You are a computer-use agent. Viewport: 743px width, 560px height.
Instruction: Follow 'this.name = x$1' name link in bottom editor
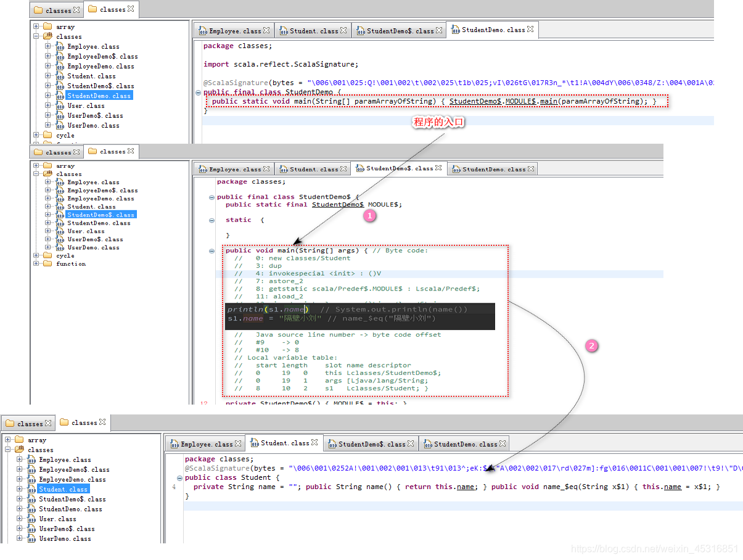673,487
